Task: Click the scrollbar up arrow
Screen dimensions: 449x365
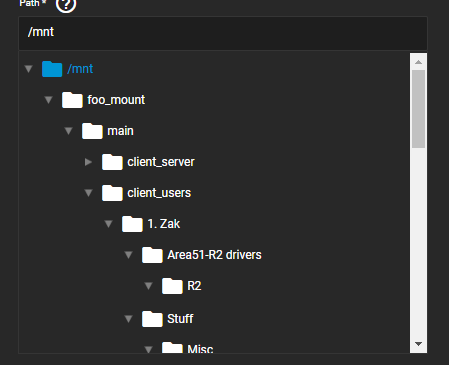Action: pos(419,62)
